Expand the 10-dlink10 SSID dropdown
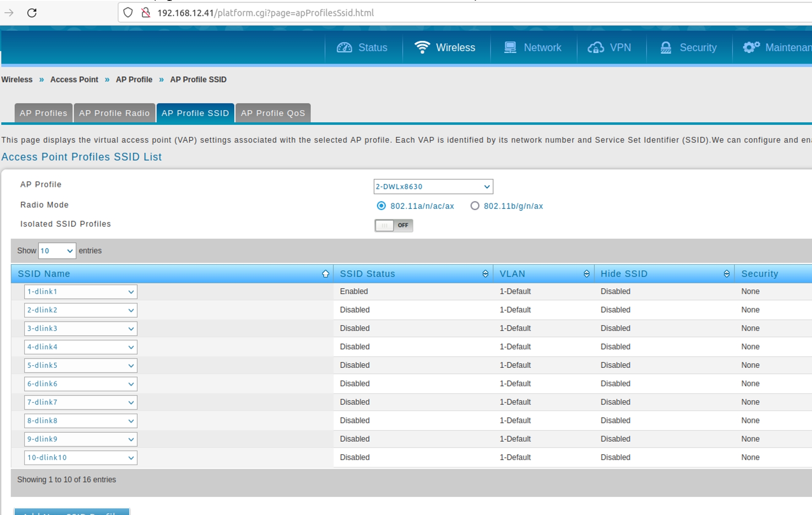812x515 pixels. pos(81,458)
